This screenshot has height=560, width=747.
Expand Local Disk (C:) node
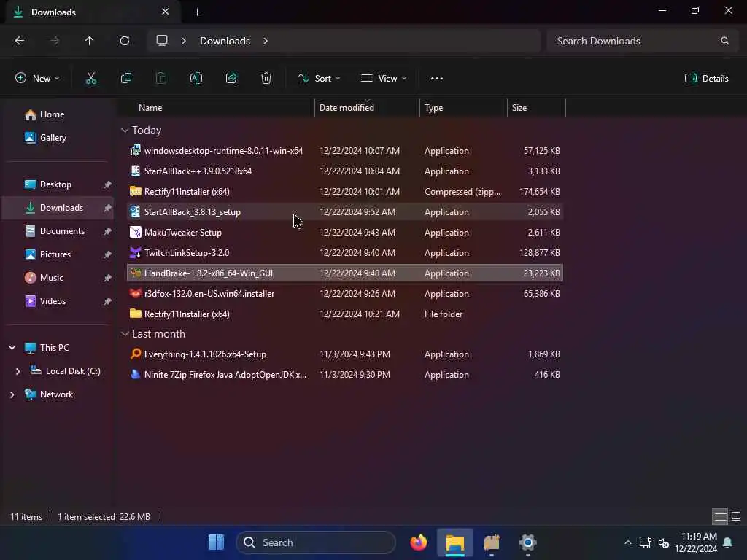[18, 371]
